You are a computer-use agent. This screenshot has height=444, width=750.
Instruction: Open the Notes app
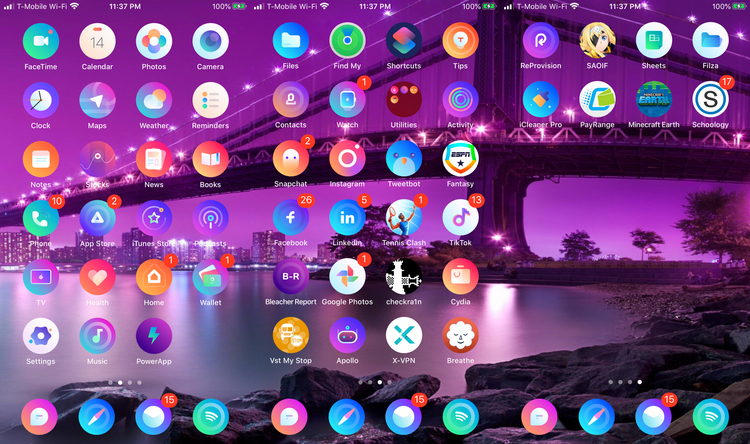[x=41, y=159]
